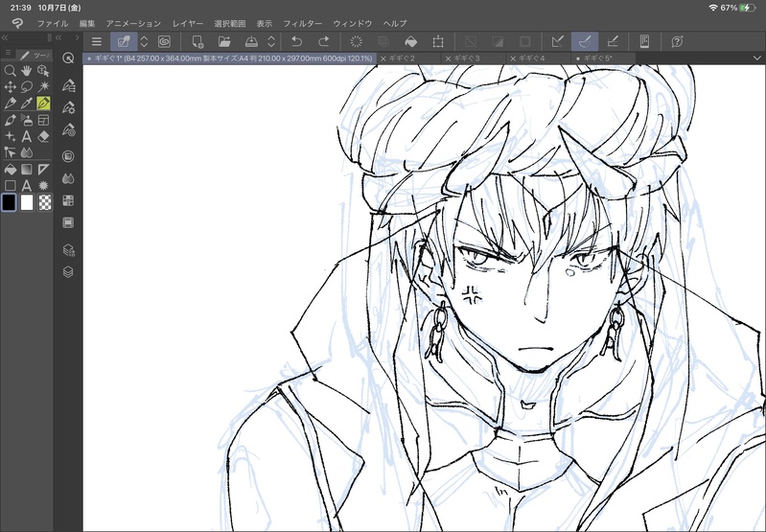This screenshot has height=532, width=766.
Task: Toggle the edit touch-gesture mode button
Action: (x=124, y=41)
